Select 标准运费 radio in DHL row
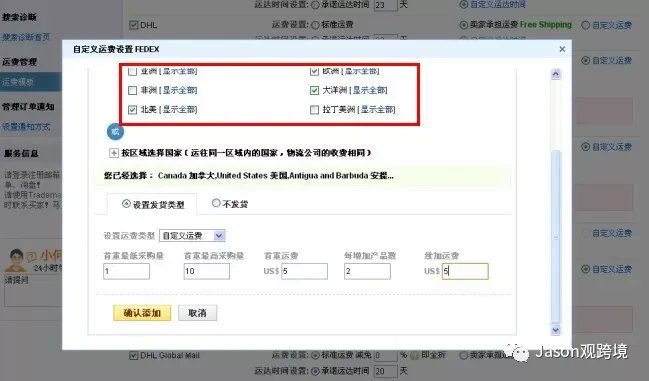 click(315, 25)
